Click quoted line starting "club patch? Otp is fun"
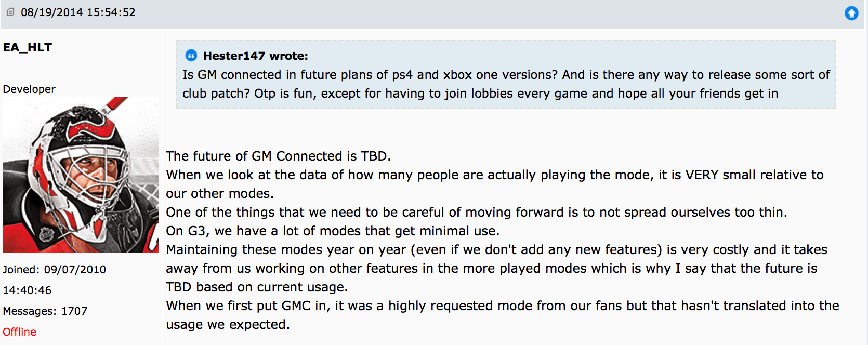This screenshot has height=345, width=868. tap(480, 94)
